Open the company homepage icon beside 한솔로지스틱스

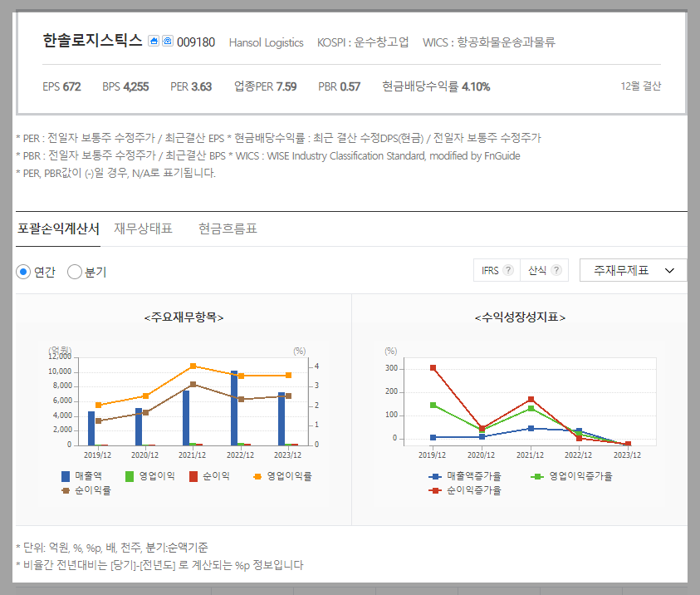click(x=154, y=41)
